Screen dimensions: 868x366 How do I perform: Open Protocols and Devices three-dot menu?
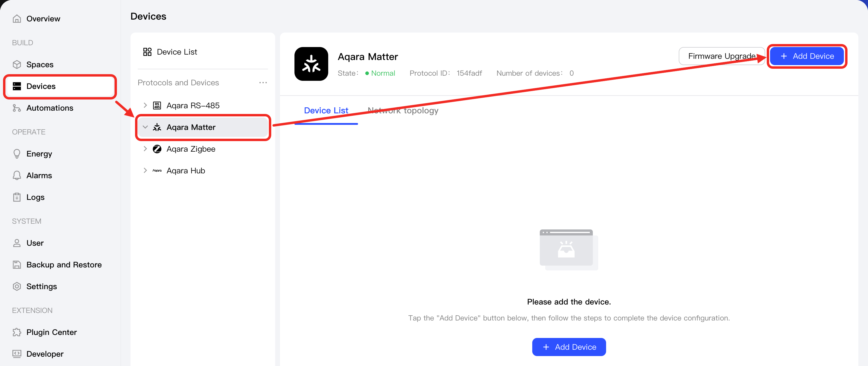[263, 83]
